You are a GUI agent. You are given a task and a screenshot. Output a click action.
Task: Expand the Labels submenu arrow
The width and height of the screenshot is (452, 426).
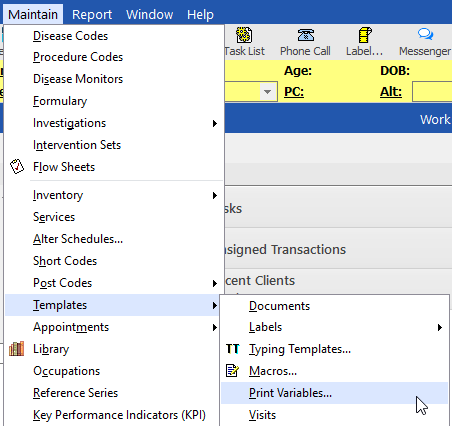pyautogui.click(x=440, y=327)
